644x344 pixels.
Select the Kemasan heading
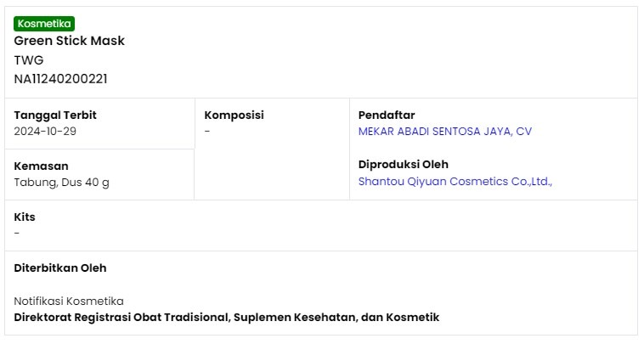click(41, 166)
